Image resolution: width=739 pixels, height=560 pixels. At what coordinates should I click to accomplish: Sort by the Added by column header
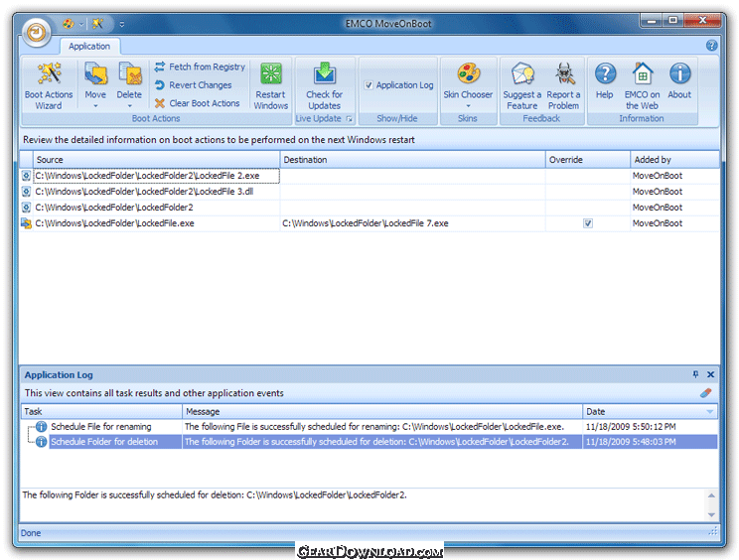click(674, 160)
